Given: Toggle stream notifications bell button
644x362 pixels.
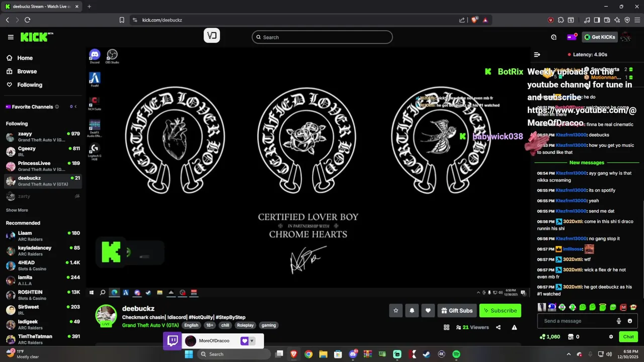Looking at the screenshot, I should (412, 311).
